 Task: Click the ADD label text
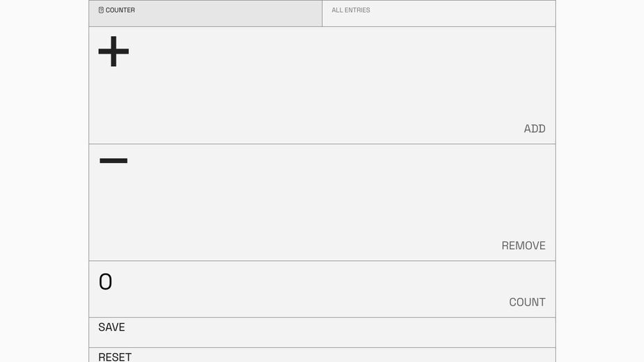(534, 129)
